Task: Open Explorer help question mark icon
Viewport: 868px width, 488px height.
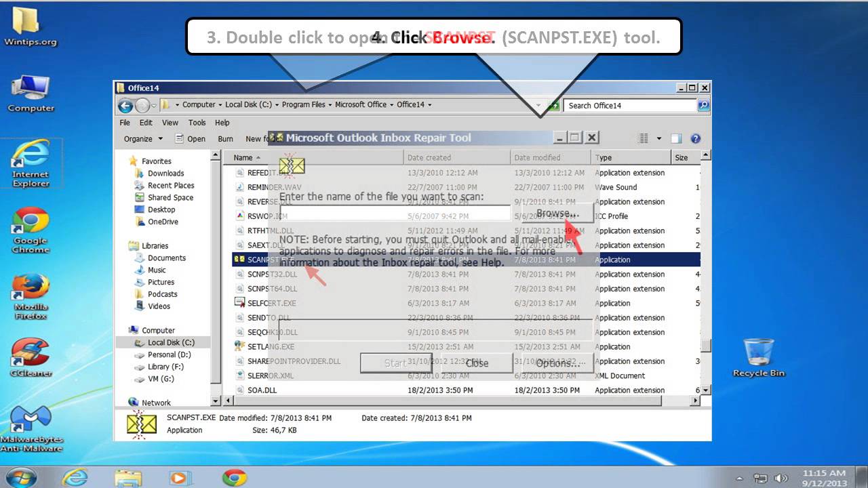Action: point(695,138)
